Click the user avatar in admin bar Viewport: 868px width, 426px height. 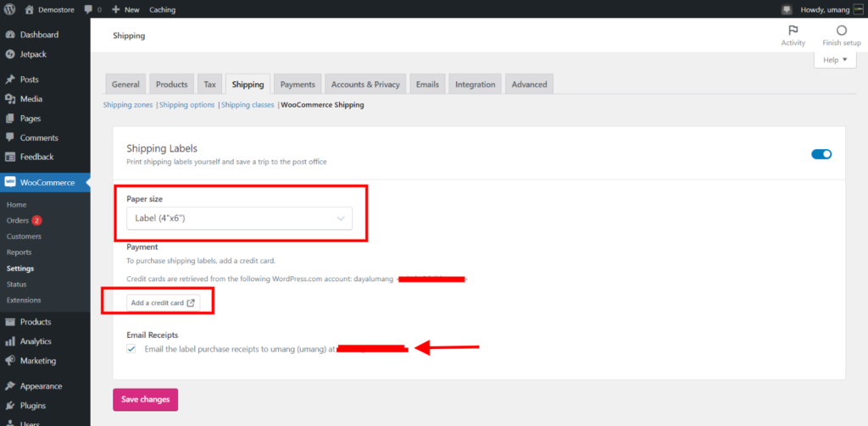pyautogui.click(x=858, y=9)
